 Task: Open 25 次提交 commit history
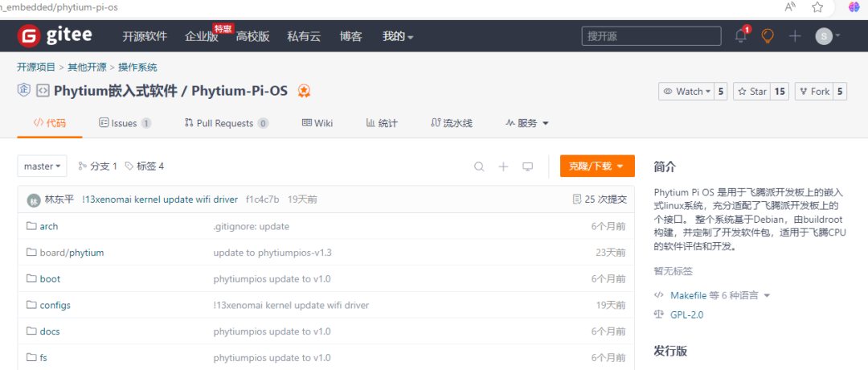pos(600,199)
